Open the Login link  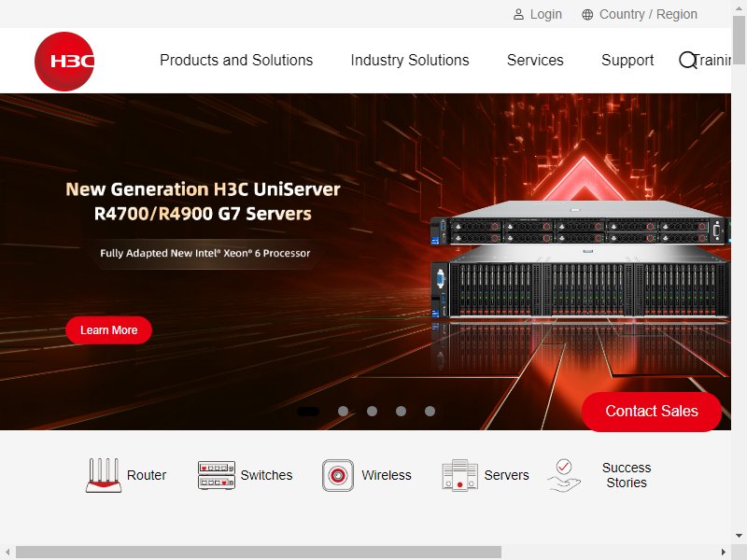546,14
